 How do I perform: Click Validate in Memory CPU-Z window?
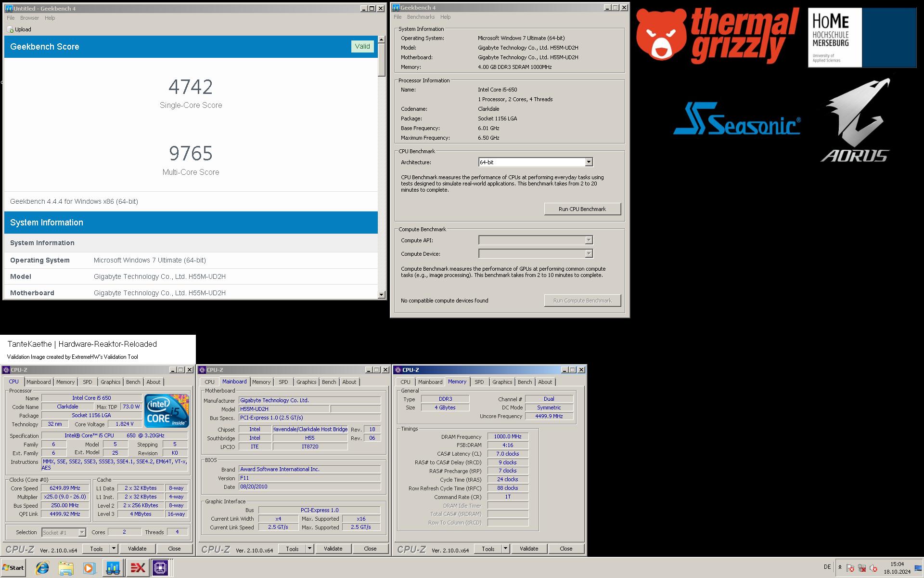pos(529,549)
